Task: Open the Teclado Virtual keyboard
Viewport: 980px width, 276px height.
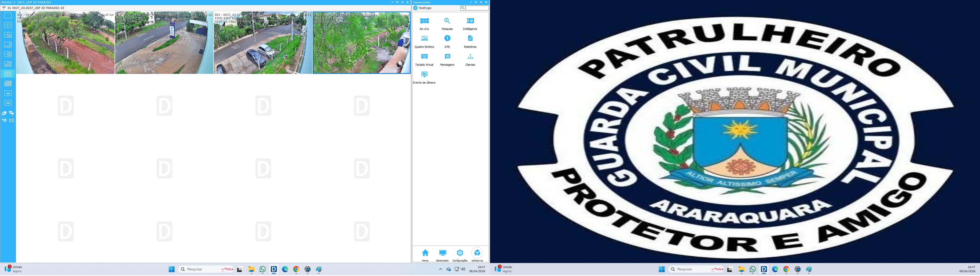Action: (x=424, y=60)
